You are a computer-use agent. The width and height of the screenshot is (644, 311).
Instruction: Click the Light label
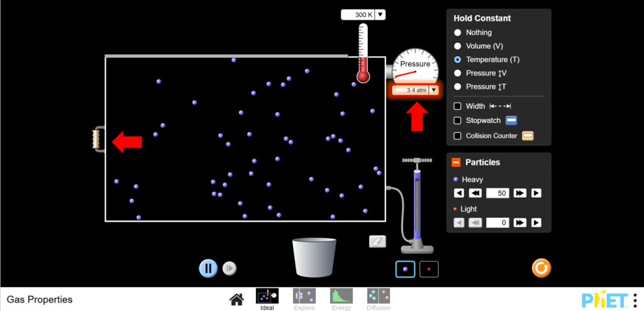tap(469, 209)
